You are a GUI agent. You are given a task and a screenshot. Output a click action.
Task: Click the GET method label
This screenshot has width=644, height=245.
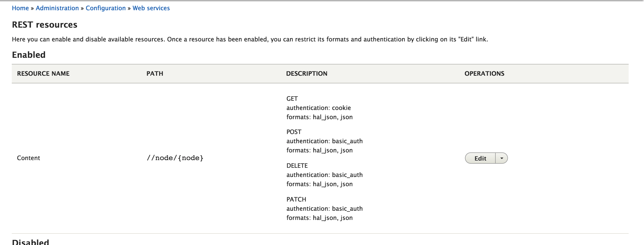(292, 99)
